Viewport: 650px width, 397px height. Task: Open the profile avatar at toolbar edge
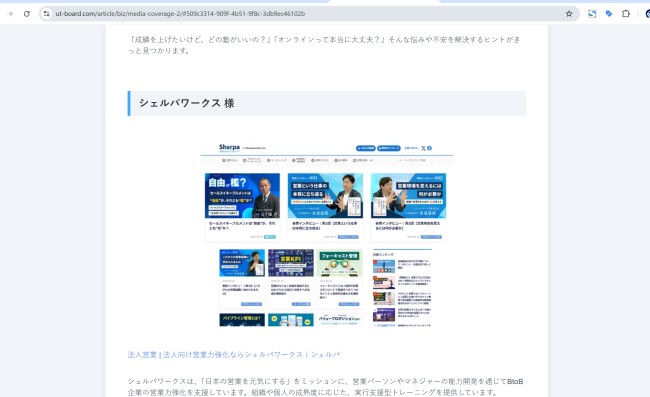point(648,14)
